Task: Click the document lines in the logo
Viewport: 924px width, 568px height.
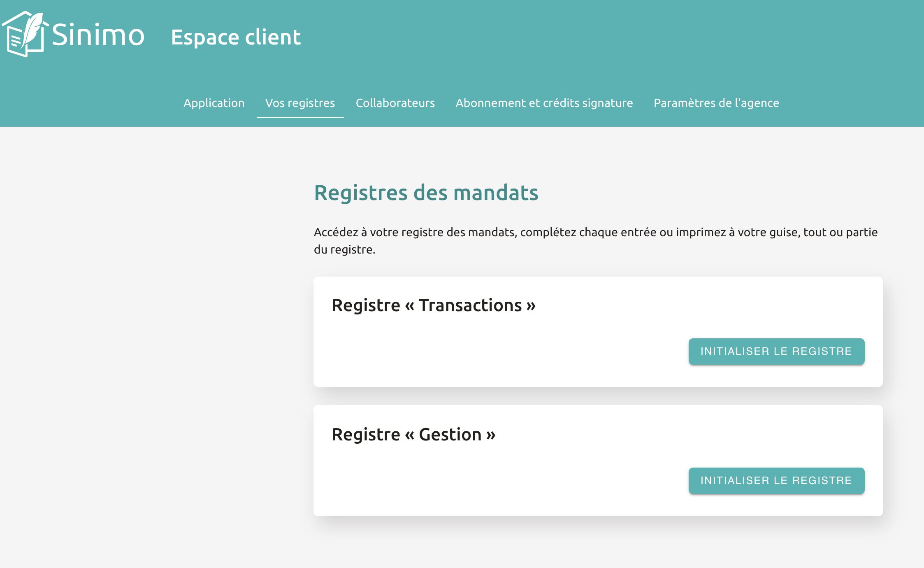Action: (x=16, y=41)
